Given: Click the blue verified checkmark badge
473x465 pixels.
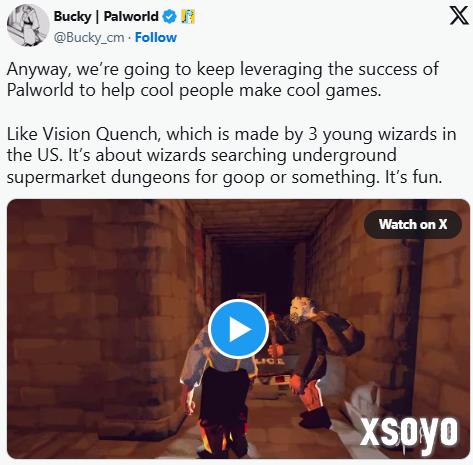Looking at the screenshot, I should click(169, 16).
